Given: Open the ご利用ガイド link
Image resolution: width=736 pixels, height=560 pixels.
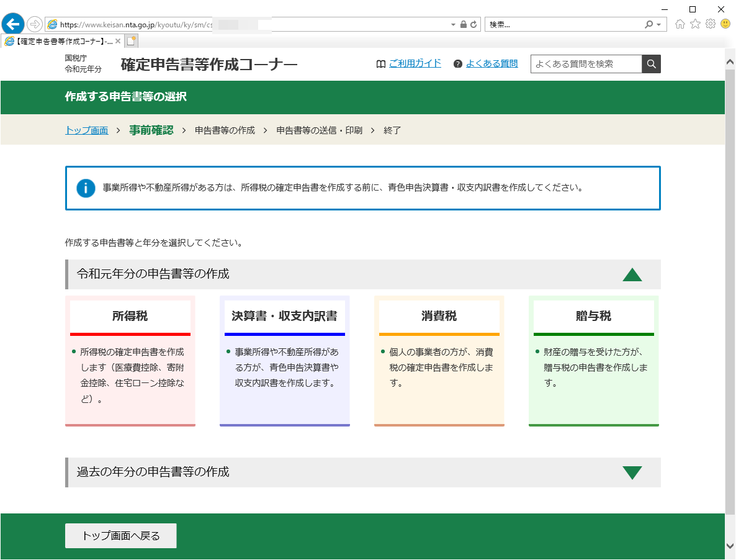Looking at the screenshot, I should pyautogui.click(x=415, y=63).
